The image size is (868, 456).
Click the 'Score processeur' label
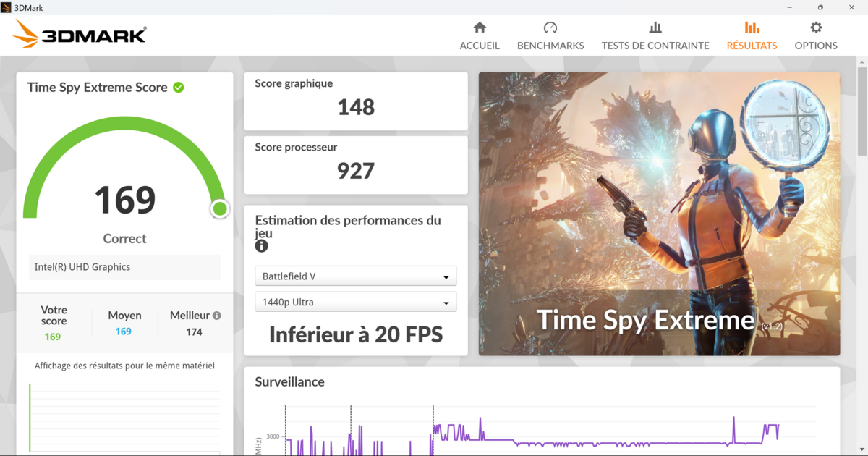[x=296, y=147]
